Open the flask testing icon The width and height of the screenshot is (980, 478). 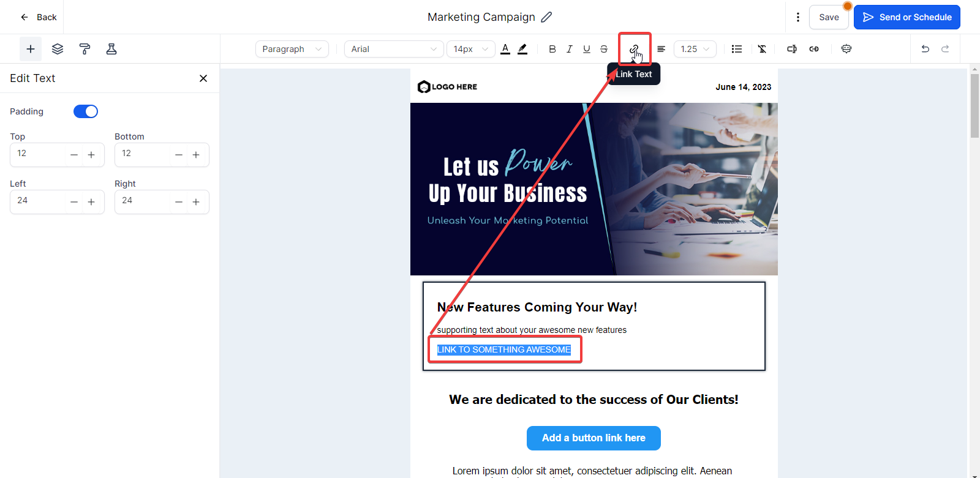point(111,49)
